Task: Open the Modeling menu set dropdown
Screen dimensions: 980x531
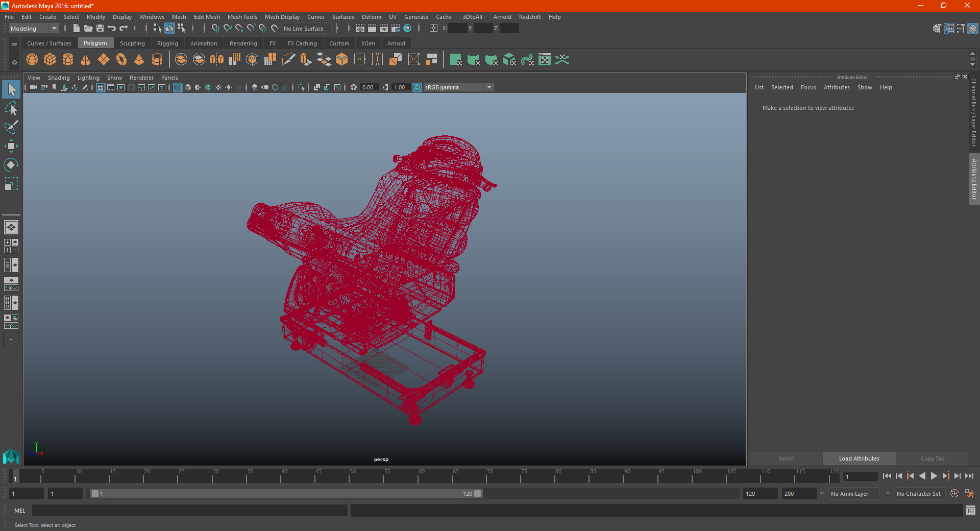Action: [34, 29]
